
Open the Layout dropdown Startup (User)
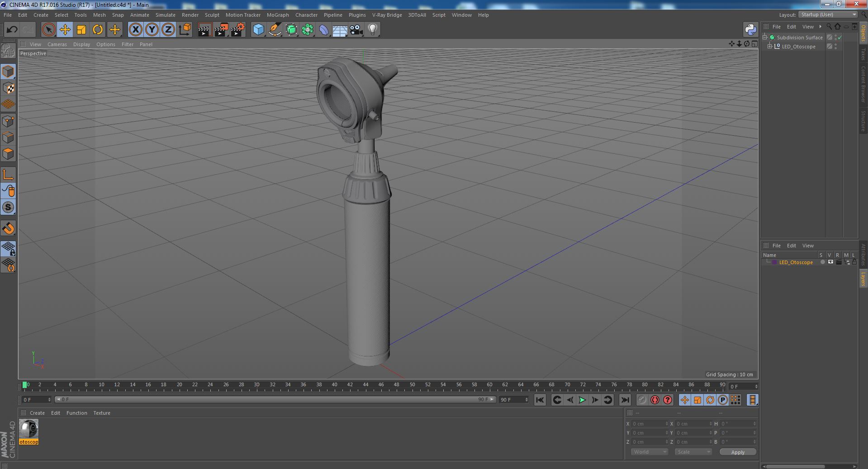click(x=829, y=15)
